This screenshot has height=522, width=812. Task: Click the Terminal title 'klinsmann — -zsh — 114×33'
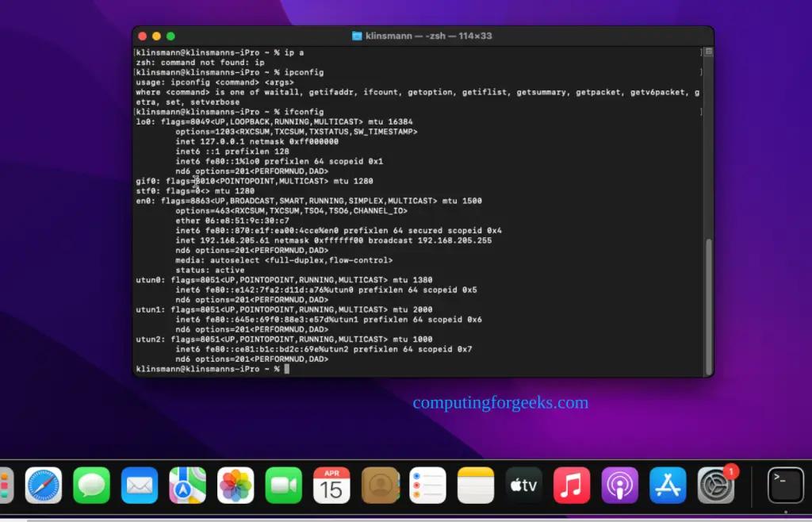coord(429,36)
